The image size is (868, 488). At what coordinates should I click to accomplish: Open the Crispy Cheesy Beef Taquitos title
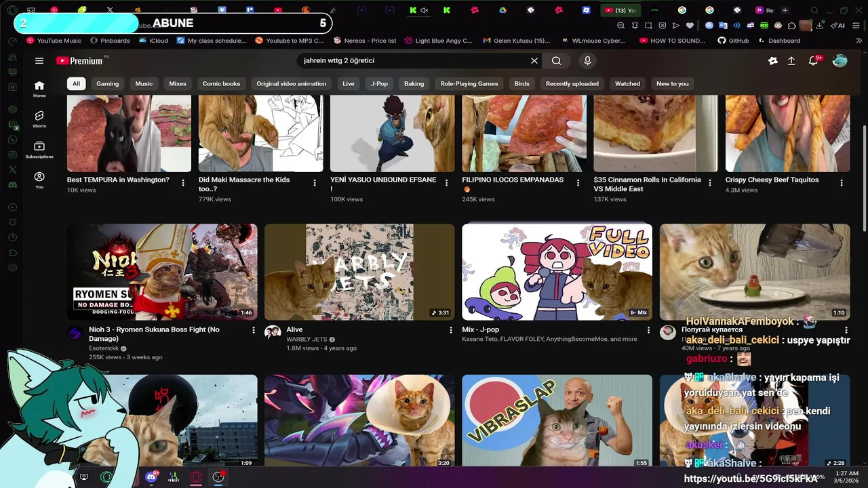(772, 180)
